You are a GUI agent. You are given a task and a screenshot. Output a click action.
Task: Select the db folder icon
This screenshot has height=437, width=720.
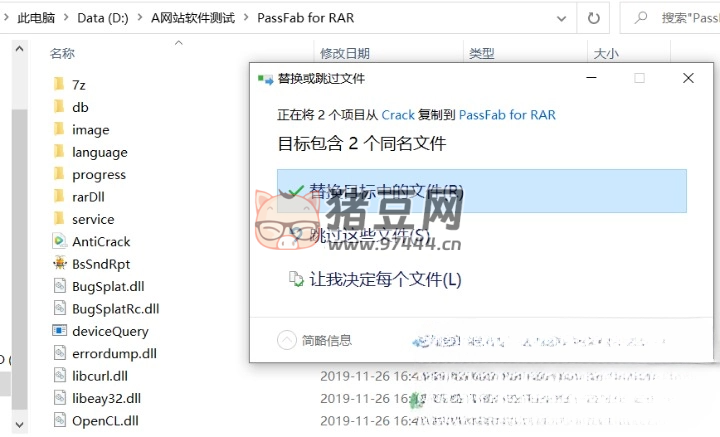click(x=59, y=107)
